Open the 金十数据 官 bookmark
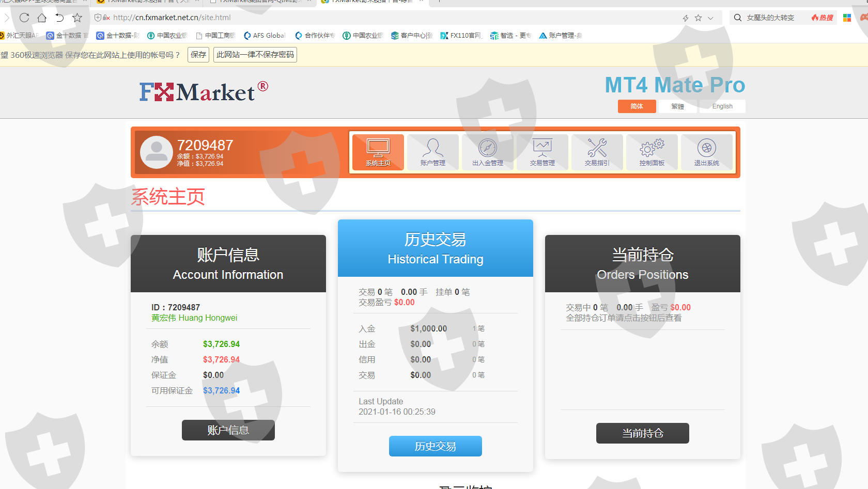Image resolution: width=868 pixels, height=489 pixels. pos(67,36)
